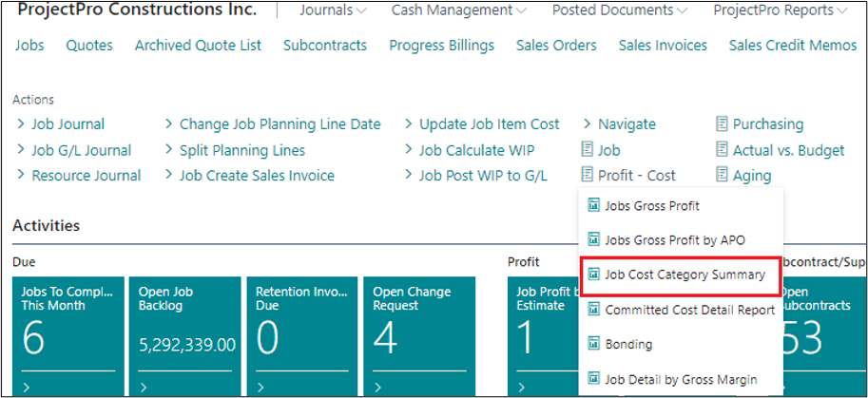The image size is (868, 398).
Task: Click the Purchasing document icon
Action: point(722,124)
